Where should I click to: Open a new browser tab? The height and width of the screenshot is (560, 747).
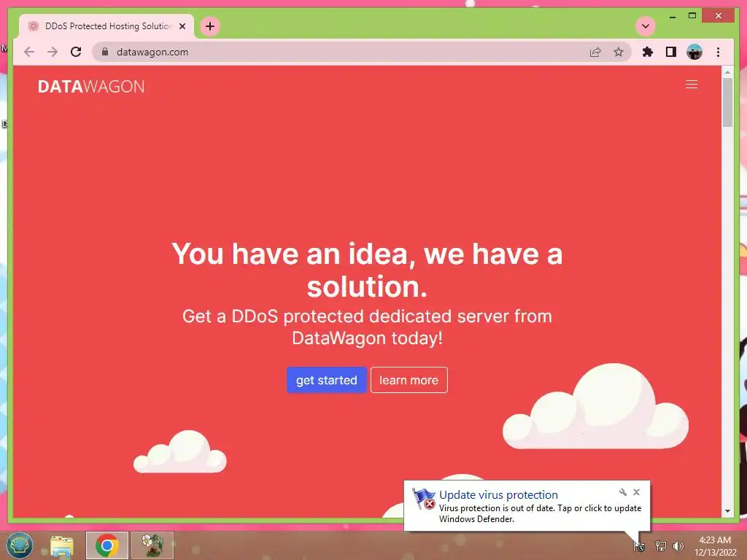coord(210,26)
